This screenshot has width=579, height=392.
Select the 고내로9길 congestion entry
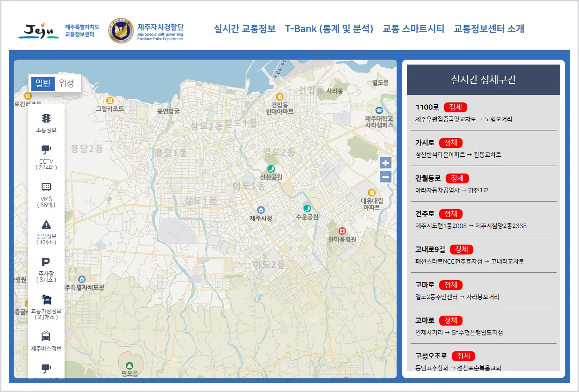(x=484, y=255)
